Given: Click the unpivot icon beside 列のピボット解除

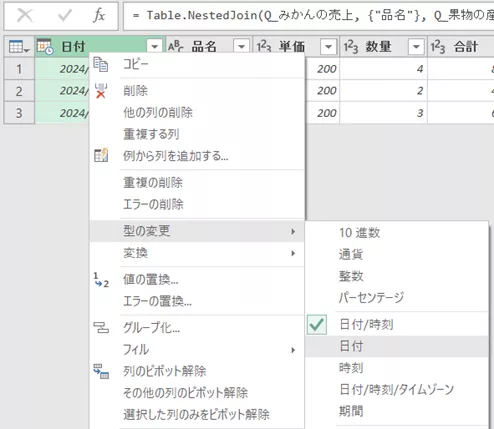Looking at the screenshot, I should click(x=101, y=371).
